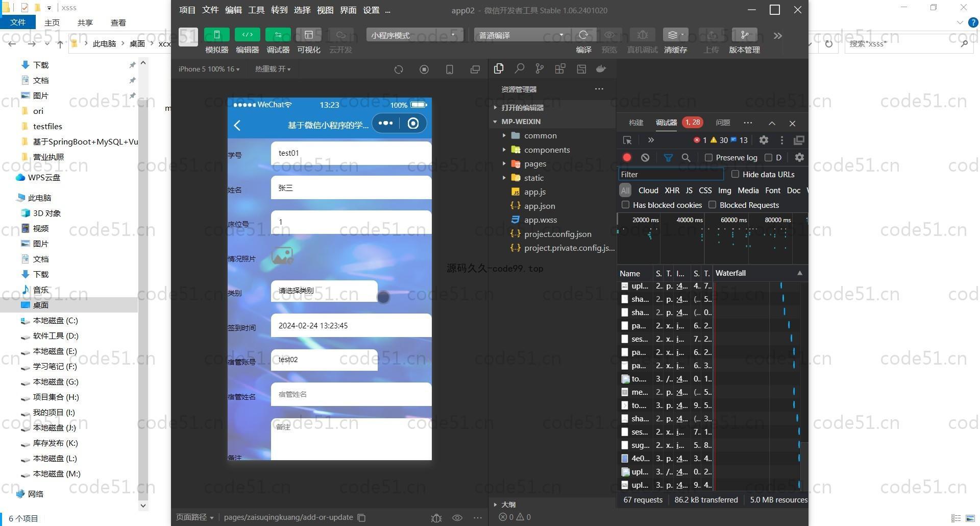Click the Upload (上传) icon

point(711,35)
